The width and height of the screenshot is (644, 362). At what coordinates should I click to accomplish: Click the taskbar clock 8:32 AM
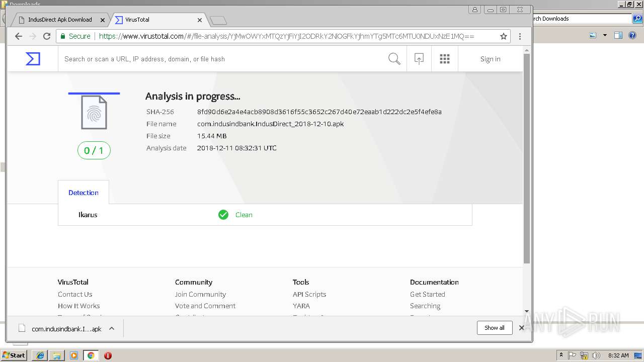click(618, 355)
